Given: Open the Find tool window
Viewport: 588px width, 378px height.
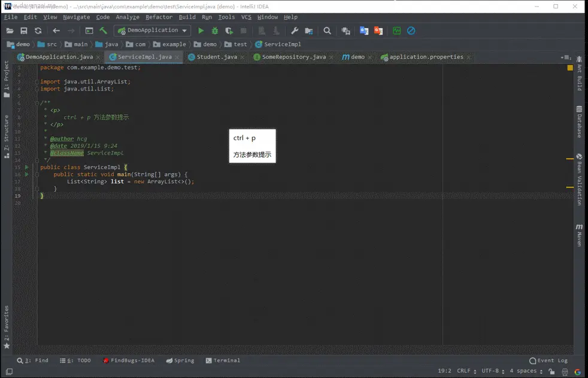Looking at the screenshot, I should [x=32, y=361].
